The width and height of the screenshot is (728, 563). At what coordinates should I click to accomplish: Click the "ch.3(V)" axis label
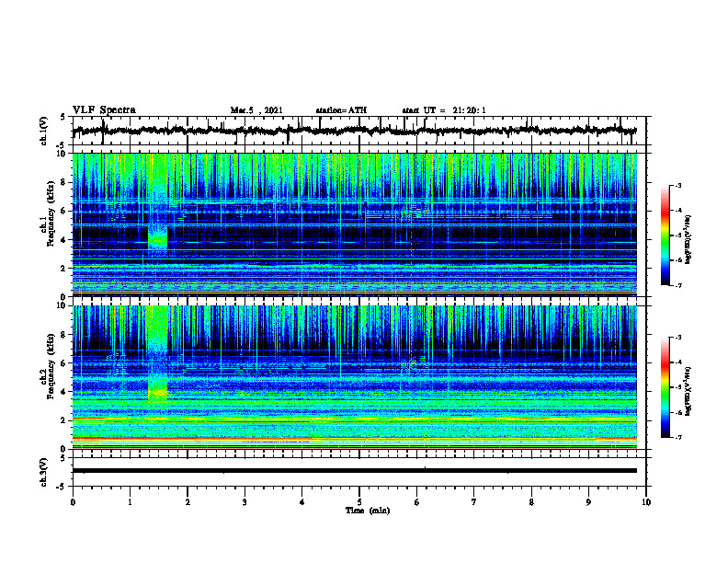pyautogui.click(x=44, y=473)
